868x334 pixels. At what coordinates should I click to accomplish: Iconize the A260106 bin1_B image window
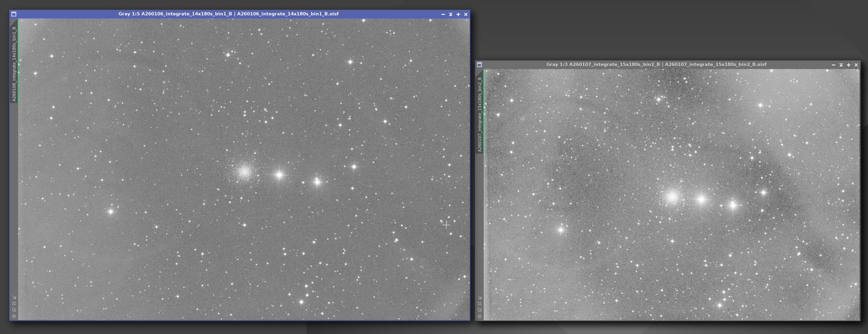(x=443, y=14)
